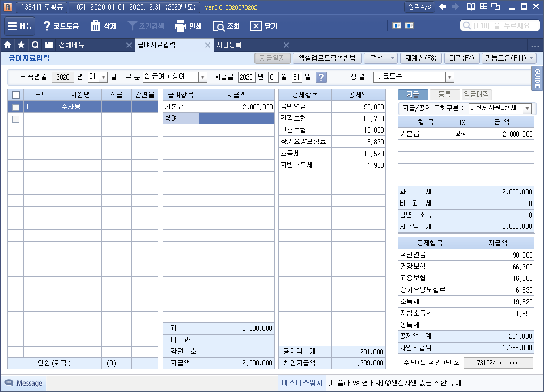544x392 pixels.
Task: Click the first screen layout icon in toolbar
Action: 396,25
